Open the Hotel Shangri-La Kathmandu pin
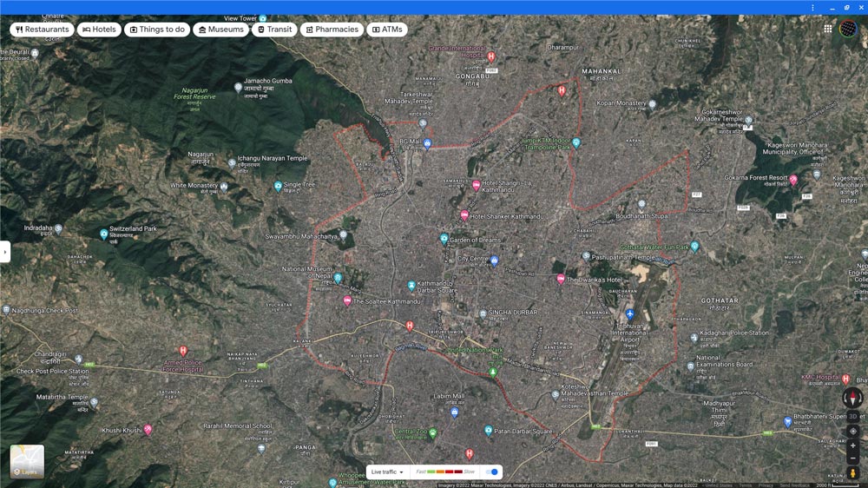 (x=476, y=186)
